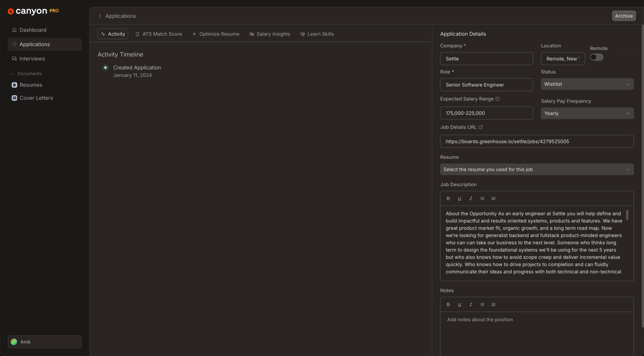Open the Salary Insights tab
The height and width of the screenshot is (356, 644).
(270, 34)
